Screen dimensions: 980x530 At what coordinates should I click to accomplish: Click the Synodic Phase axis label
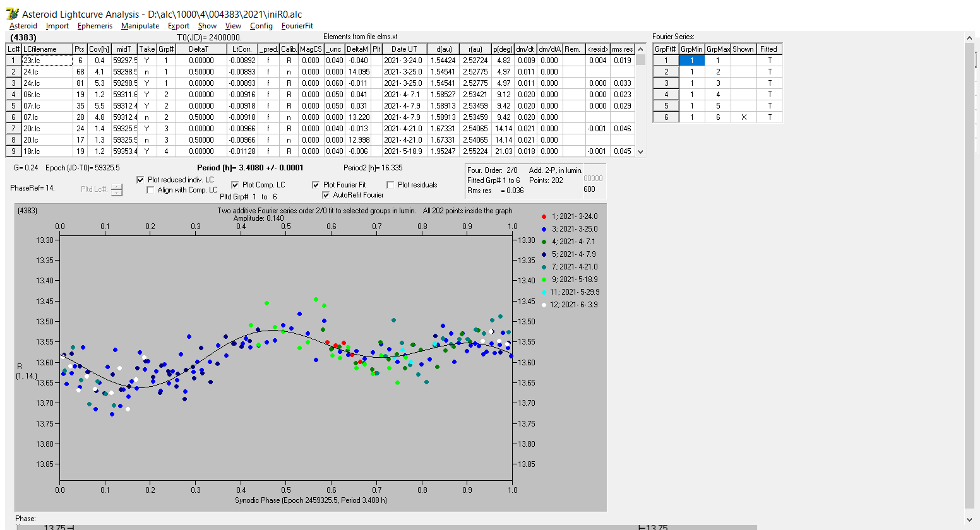(311, 500)
